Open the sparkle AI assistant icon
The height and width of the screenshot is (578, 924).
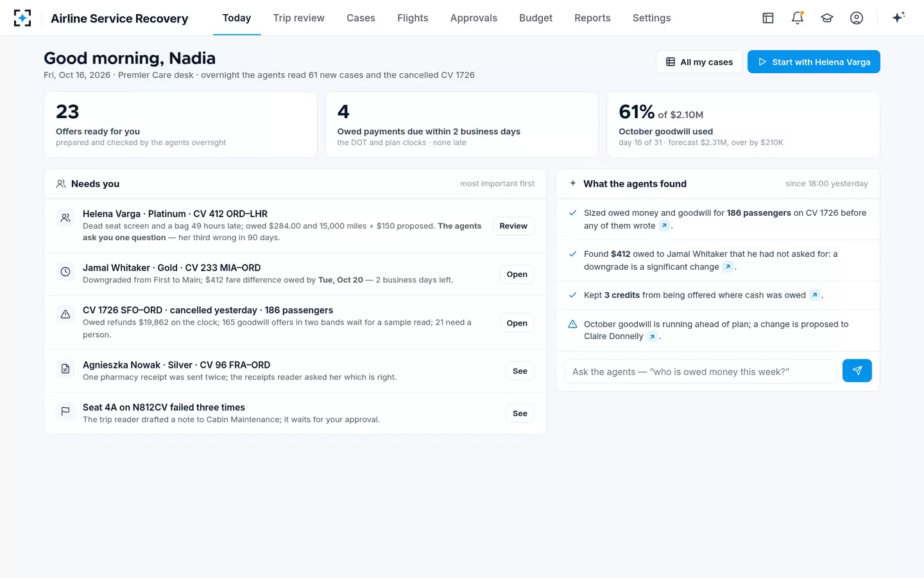[x=898, y=17]
